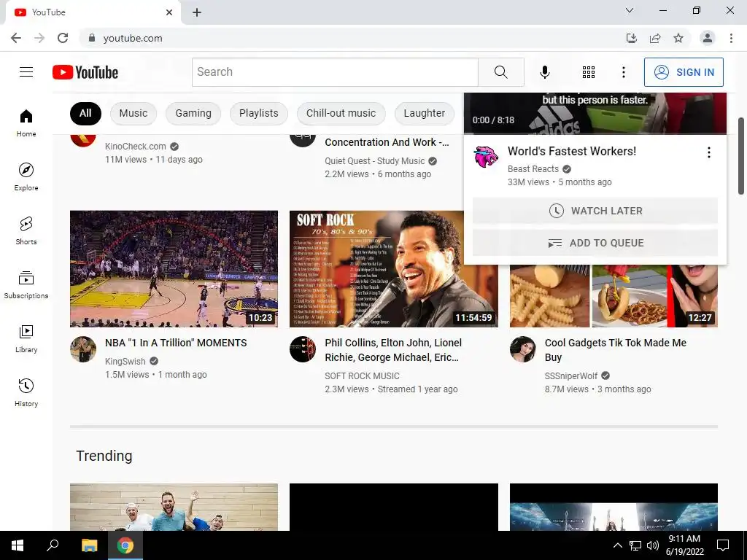Open Windows Start menu

(18, 545)
